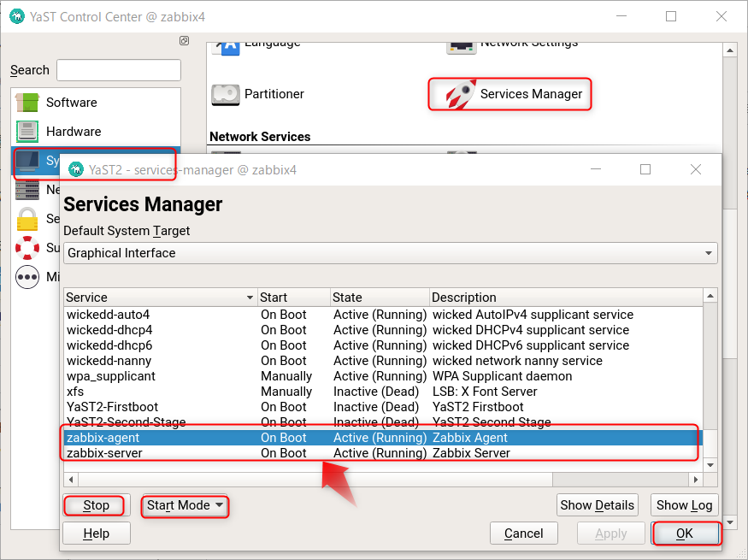Click the Show Log button

(x=685, y=505)
